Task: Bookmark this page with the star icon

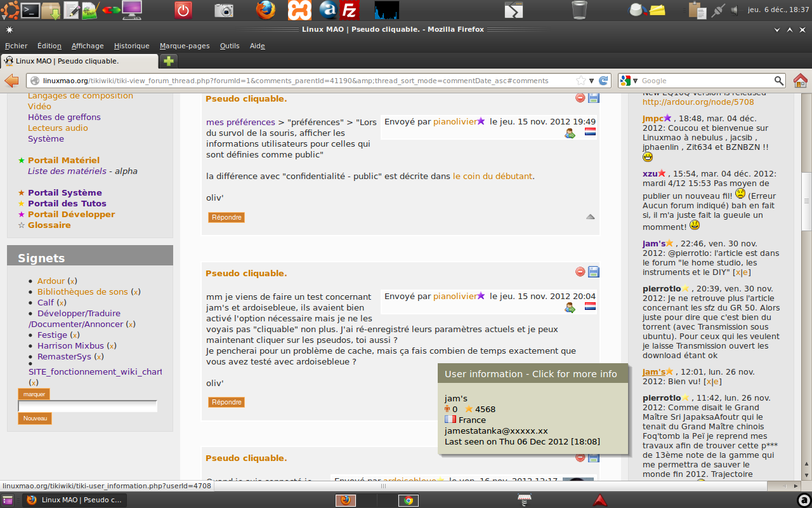Action: (x=580, y=81)
